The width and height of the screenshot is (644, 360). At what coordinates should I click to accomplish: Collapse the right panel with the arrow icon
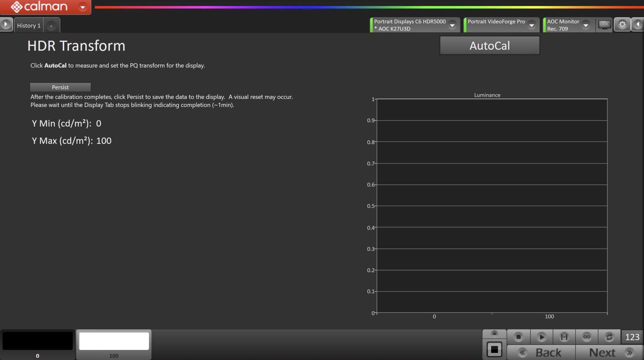tap(638, 24)
